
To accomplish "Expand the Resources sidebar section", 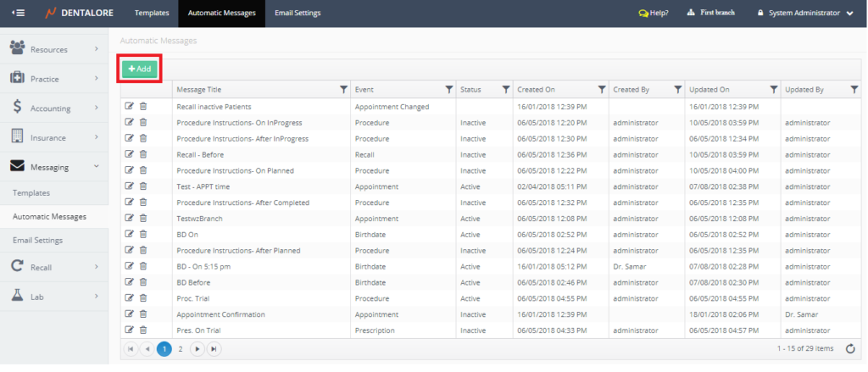I will coord(54,50).
